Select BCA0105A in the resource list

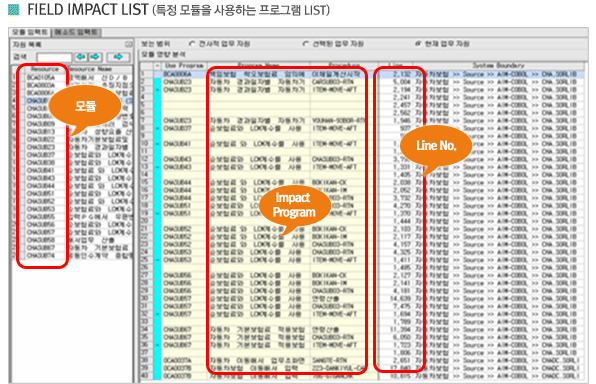[x=41, y=78]
